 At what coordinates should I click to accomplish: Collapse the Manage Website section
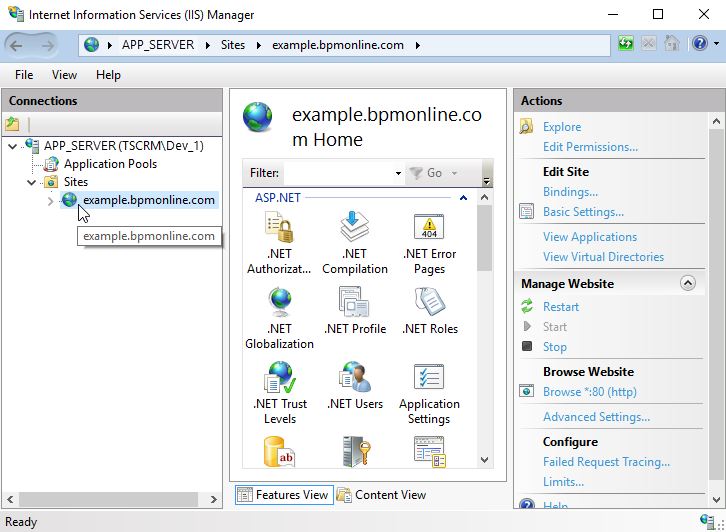click(688, 283)
